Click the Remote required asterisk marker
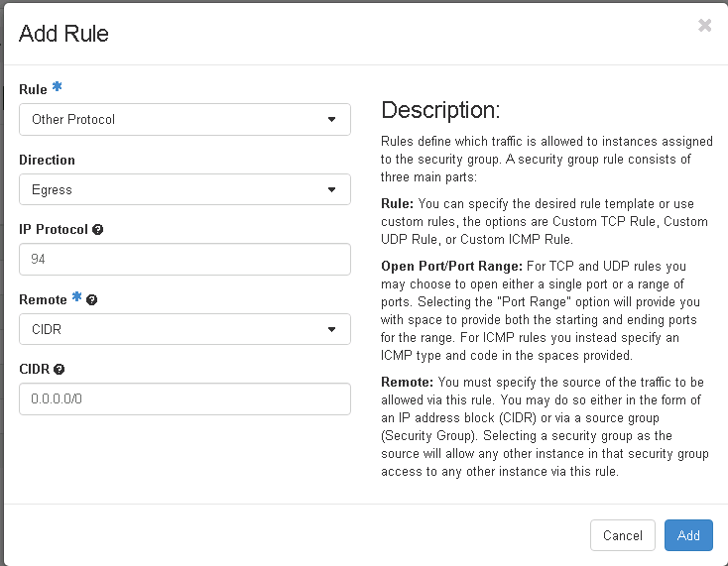Viewport: 728px width, 566px height. (76, 297)
